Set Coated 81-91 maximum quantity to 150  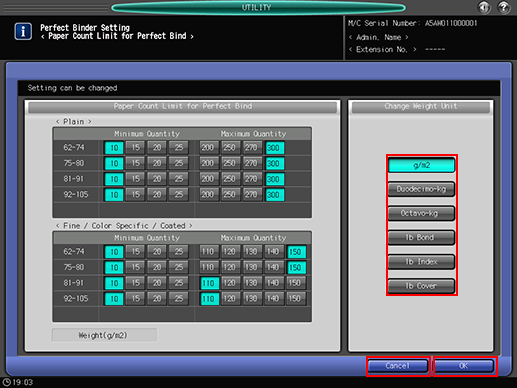[295, 283]
